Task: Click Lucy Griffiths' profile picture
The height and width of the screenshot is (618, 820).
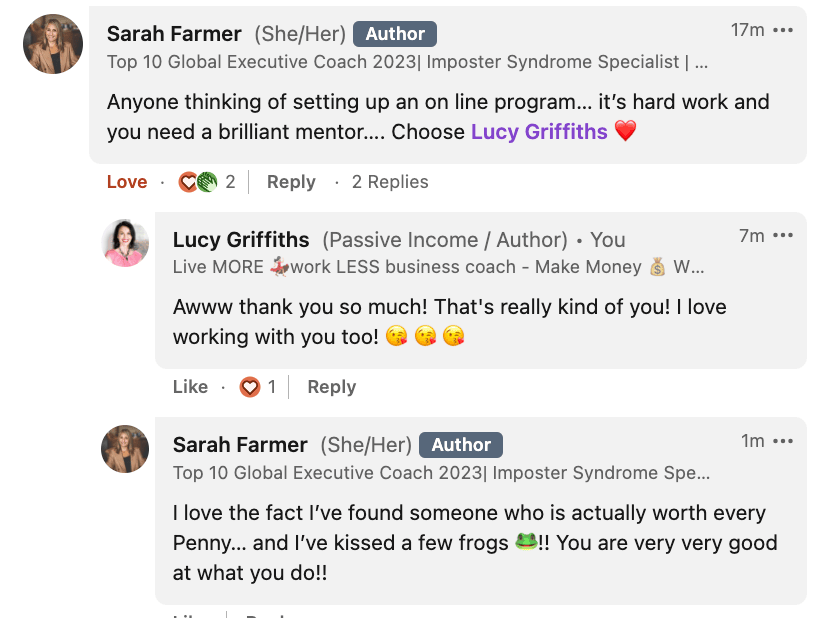Action: coord(126,244)
